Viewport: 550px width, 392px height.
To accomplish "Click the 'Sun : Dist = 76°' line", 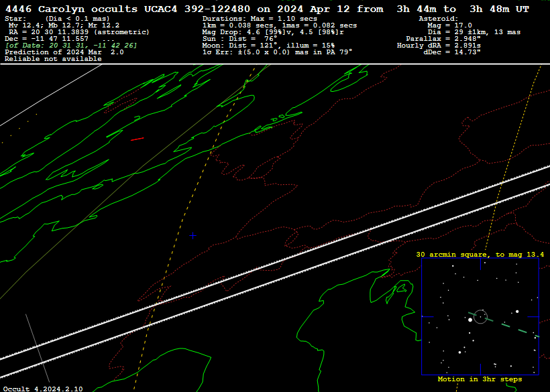I will [240, 39].
